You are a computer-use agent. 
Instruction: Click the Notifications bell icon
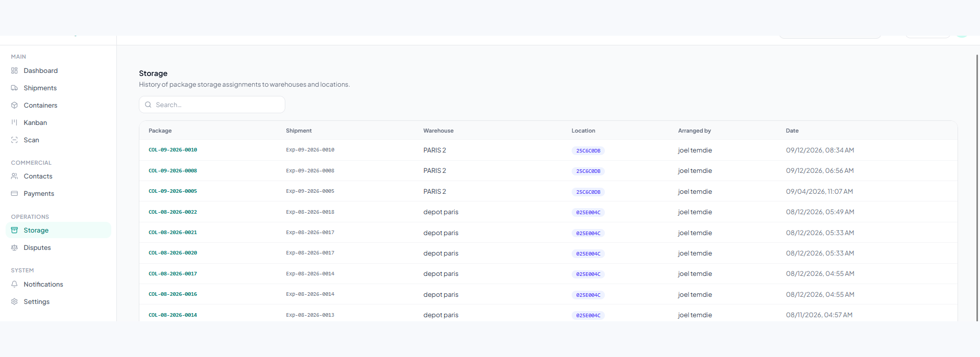(14, 285)
